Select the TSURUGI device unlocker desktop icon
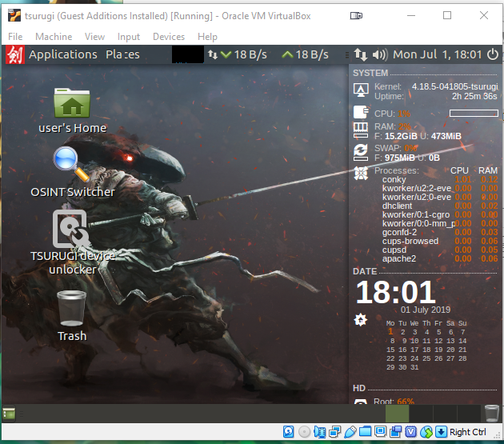The image size is (504, 444). 72,242
